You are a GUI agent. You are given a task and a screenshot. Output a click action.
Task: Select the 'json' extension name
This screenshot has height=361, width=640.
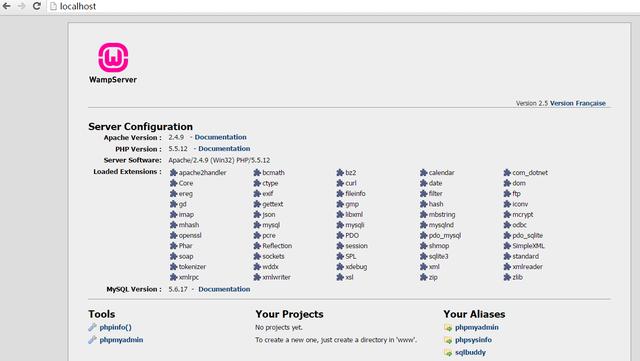269,214
